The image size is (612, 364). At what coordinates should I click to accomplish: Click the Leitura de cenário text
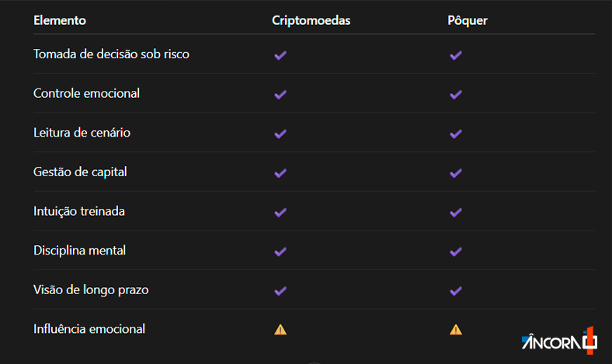point(82,133)
